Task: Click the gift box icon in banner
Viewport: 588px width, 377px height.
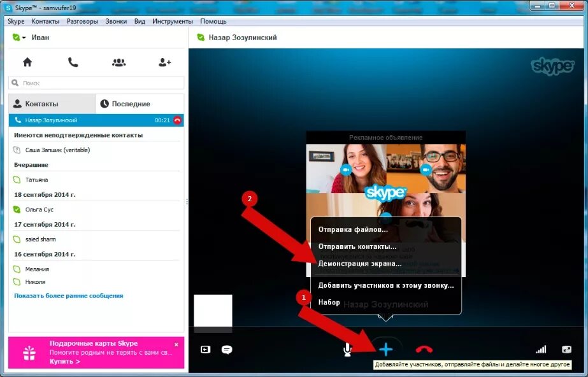Action: click(29, 352)
